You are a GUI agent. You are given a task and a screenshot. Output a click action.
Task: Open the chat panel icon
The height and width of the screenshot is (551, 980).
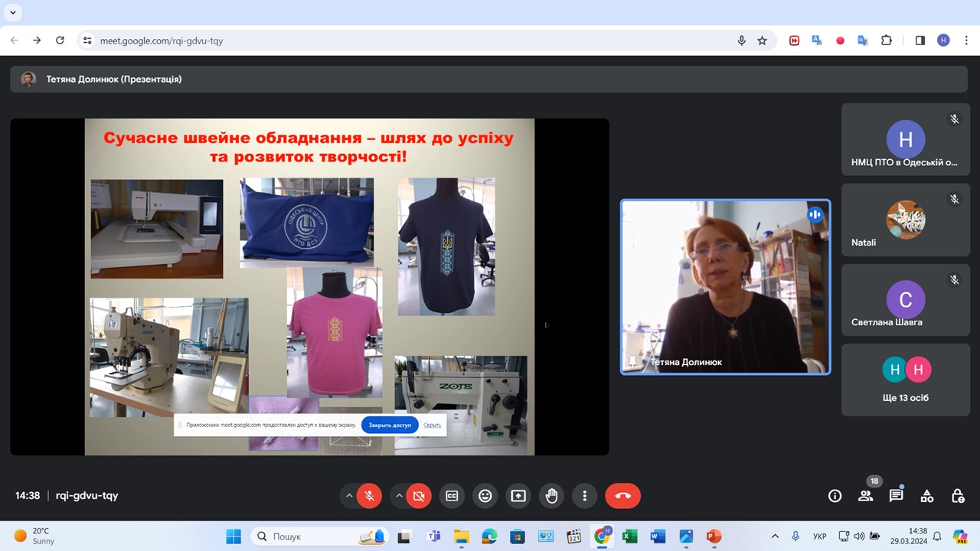(x=896, y=496)
